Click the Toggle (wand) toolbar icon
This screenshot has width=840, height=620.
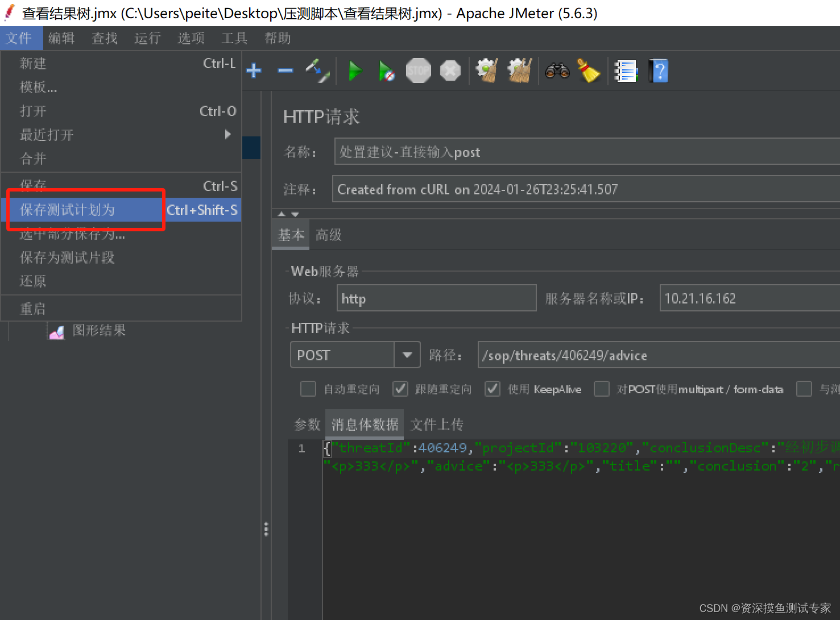tap(317, 71)
